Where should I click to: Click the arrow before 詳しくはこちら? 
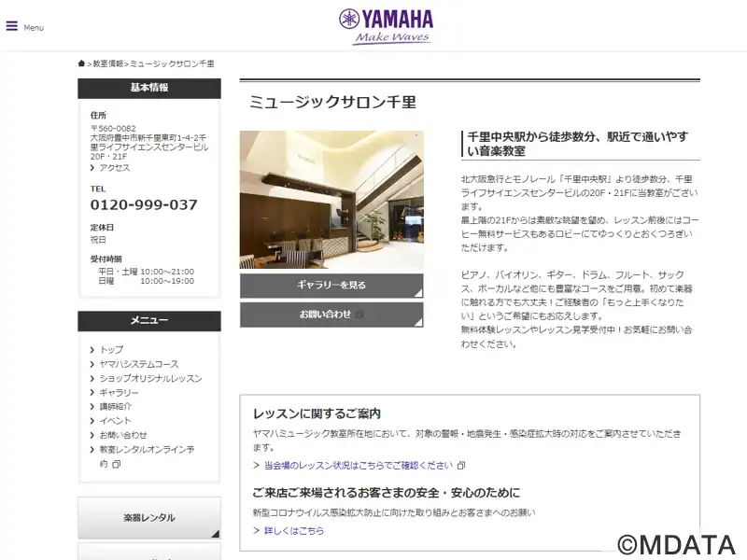[x=256, y=530]
